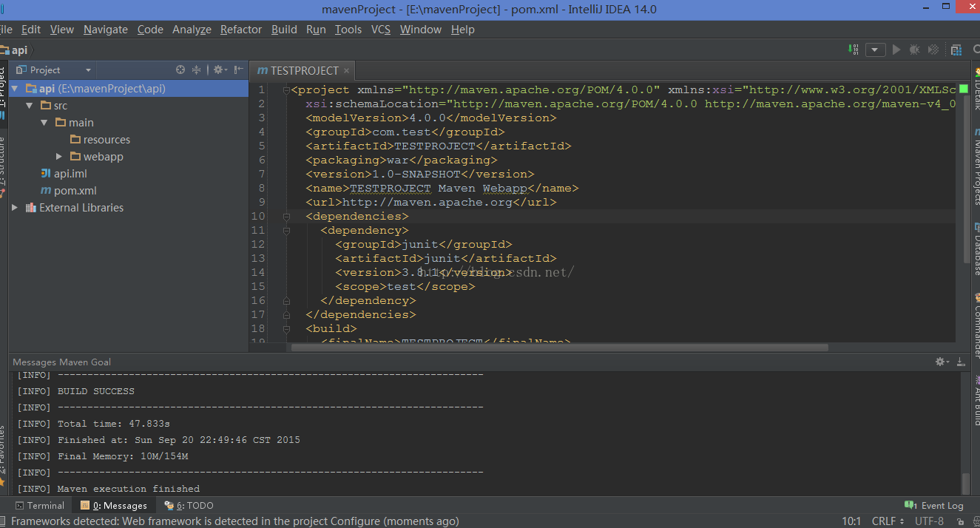Select the 0: Messages tool window tab
This screenshot has width=980, height=528.
click(x=115, y=505)
